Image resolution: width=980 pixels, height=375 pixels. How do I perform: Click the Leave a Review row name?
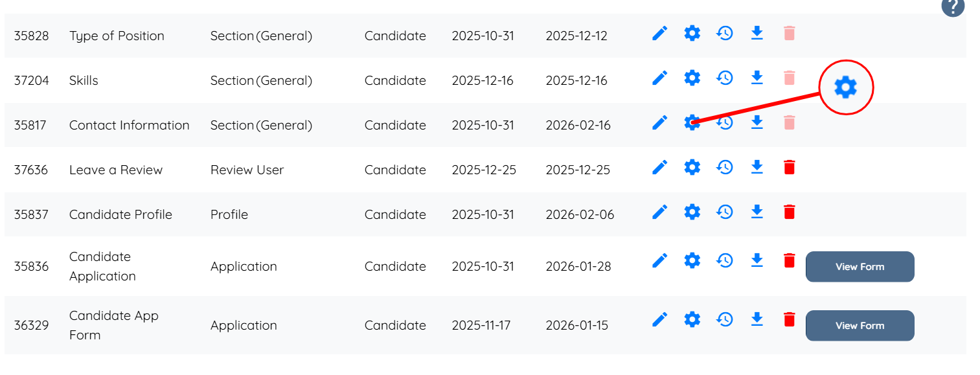pos(115,170)
